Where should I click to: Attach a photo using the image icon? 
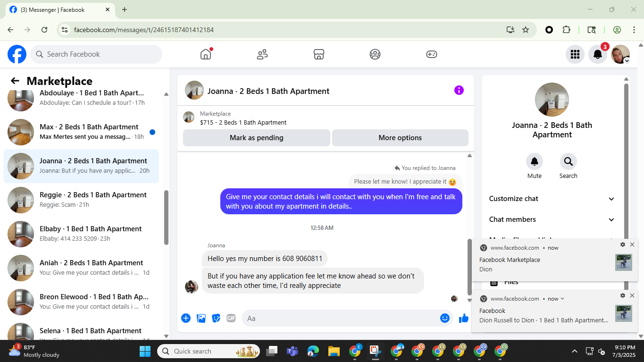201,318
